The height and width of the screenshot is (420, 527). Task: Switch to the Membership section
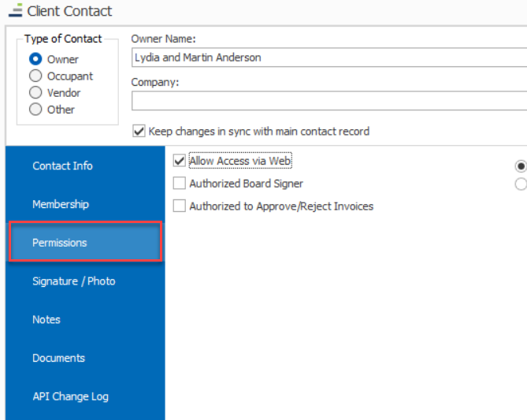[85, 204]
